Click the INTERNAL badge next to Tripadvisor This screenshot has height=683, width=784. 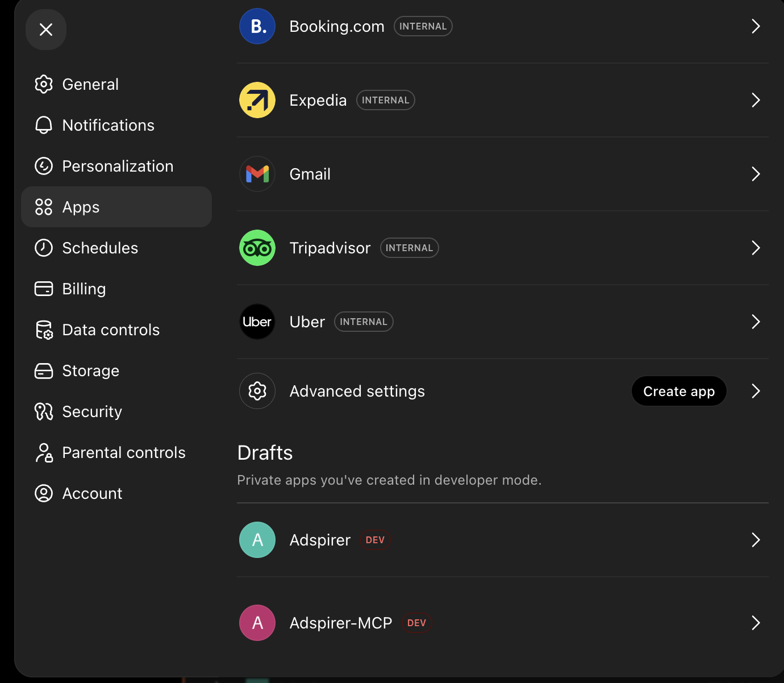[x=410, y=248]
